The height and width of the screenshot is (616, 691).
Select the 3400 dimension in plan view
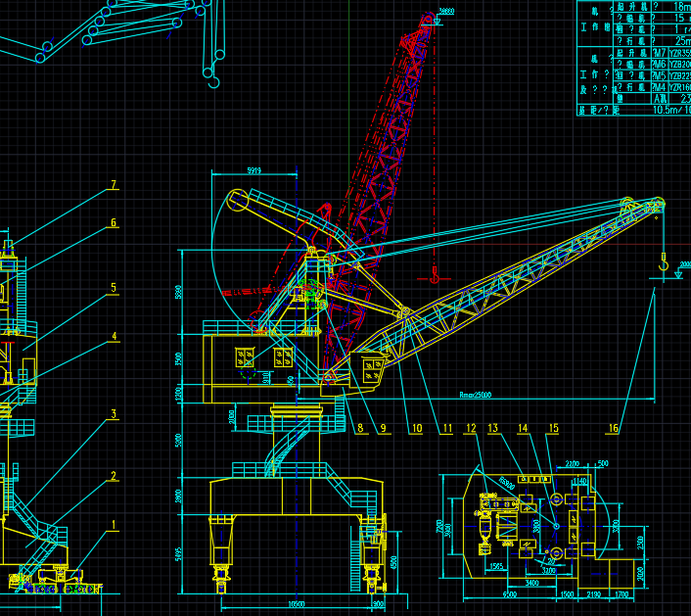(x=531, y=583)
